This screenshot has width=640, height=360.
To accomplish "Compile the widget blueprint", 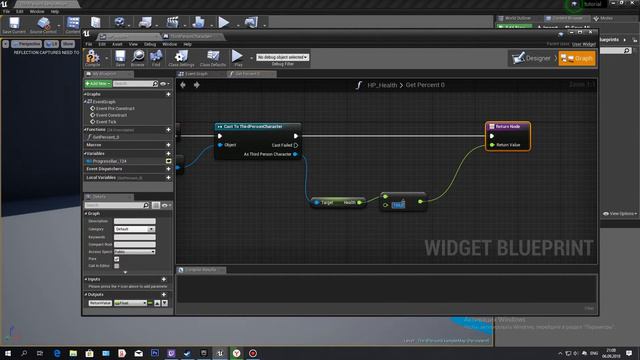I will click(93, 58).
